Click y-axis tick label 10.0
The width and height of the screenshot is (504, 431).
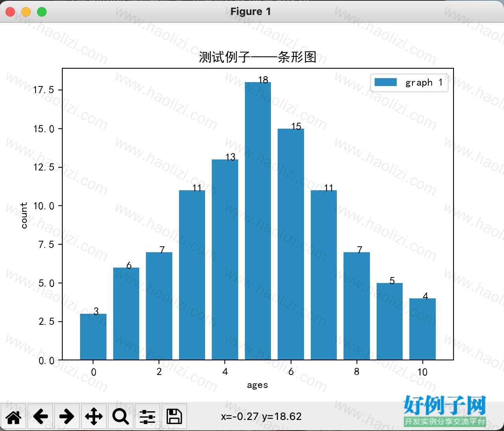[x=43, y=206]
